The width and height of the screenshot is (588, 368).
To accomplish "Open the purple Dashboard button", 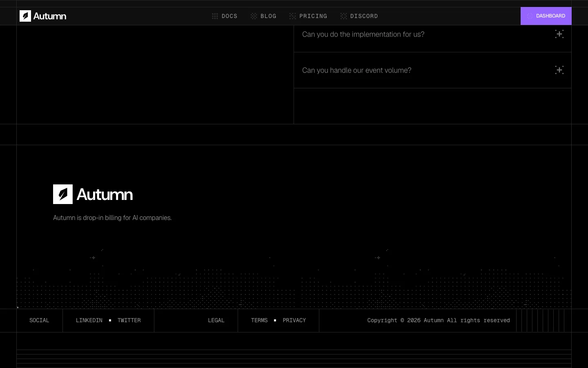I will click(546, 16).
